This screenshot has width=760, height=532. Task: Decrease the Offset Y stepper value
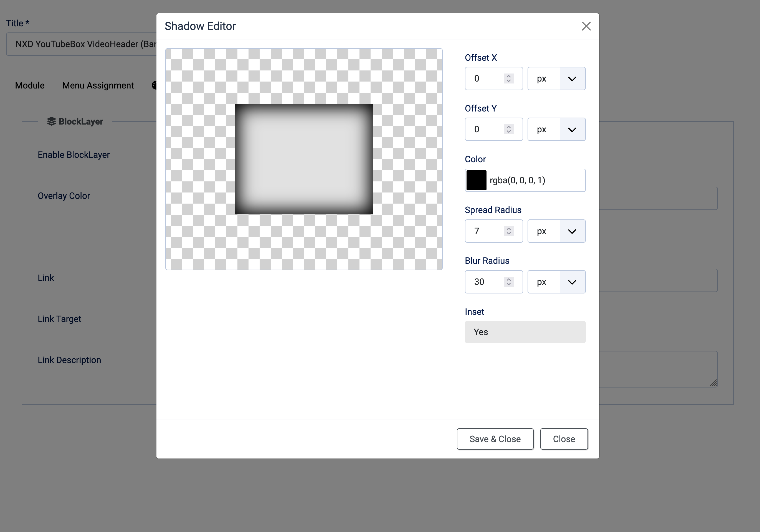coord(508,132)
